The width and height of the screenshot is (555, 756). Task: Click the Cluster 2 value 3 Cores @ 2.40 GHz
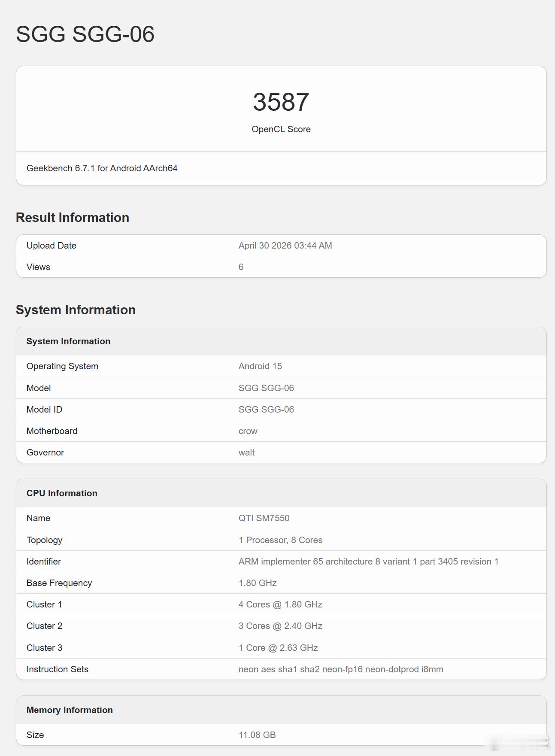[x=281, y=626]
